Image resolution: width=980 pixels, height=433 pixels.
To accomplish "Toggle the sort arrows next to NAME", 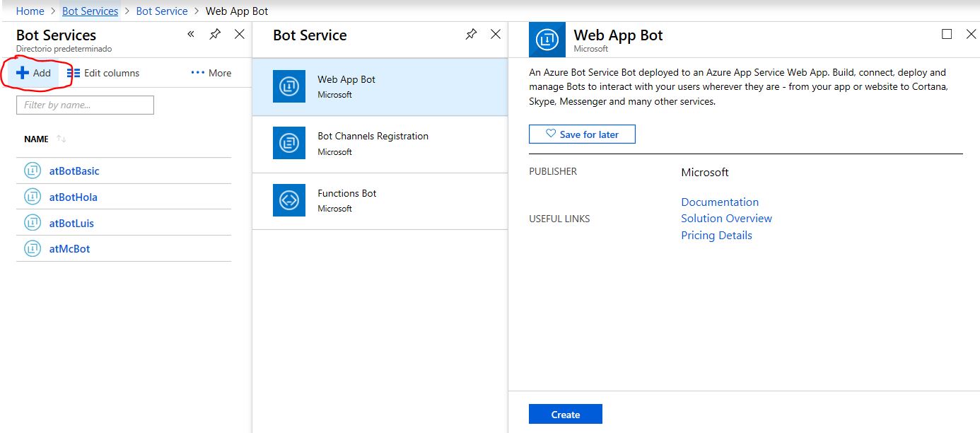I will pos(62,139).
